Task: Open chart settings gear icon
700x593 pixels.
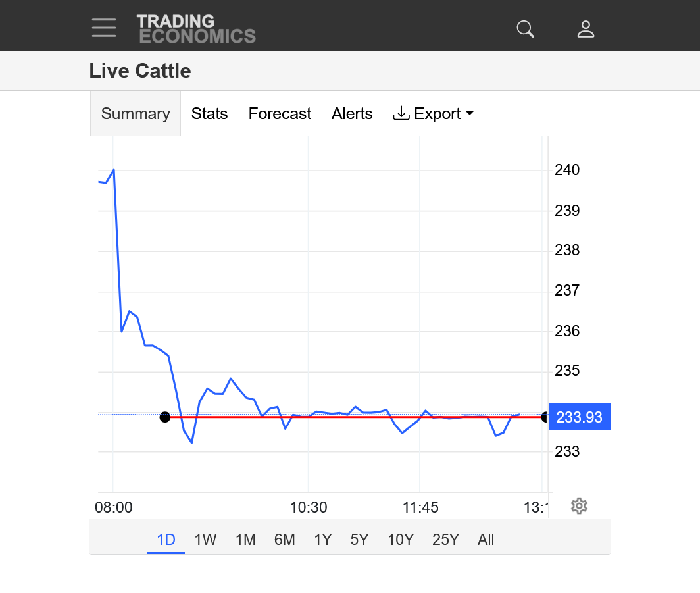Action: [579, 506]
